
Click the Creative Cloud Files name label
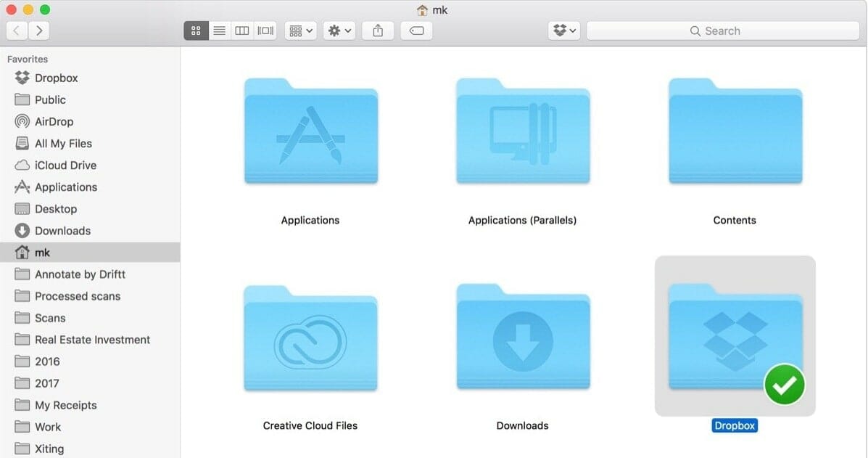(310, 425)
